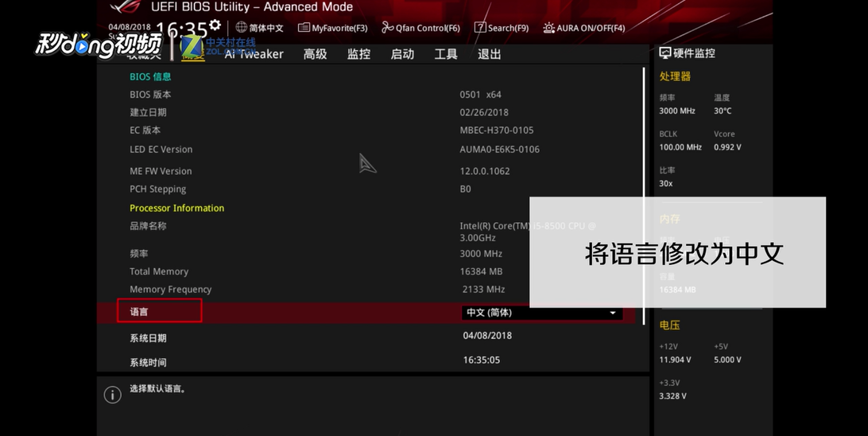
Task: Click the Processor Information heading
Action: tap(177, 208)
